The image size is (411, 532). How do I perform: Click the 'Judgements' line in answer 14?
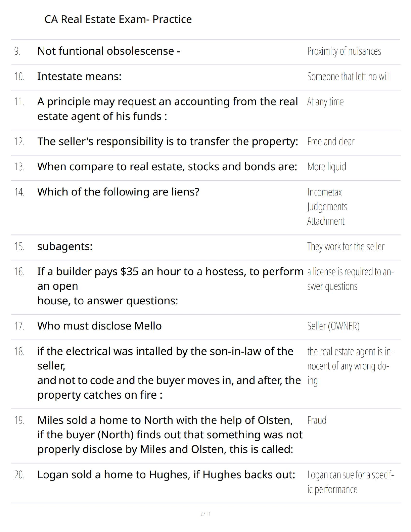point(327,207)
